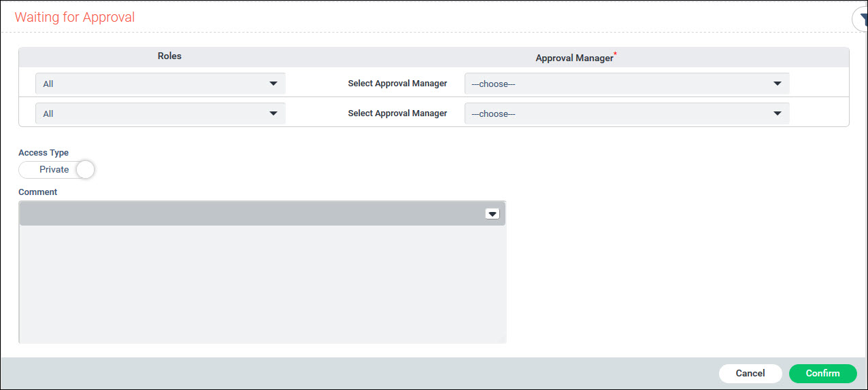868x390 pixels.
Task: Click the arrow of first Roles dropdown
Action: [273, 84]
